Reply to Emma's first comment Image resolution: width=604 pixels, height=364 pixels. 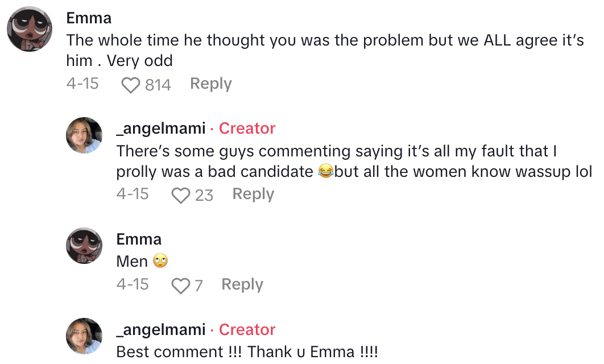[210, 84]
